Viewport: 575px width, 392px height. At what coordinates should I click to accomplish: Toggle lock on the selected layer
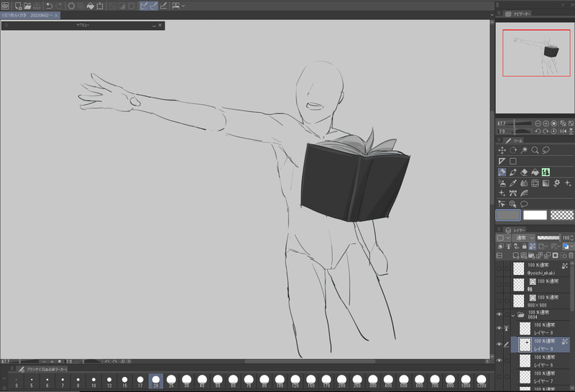click(x=525, y=246)
